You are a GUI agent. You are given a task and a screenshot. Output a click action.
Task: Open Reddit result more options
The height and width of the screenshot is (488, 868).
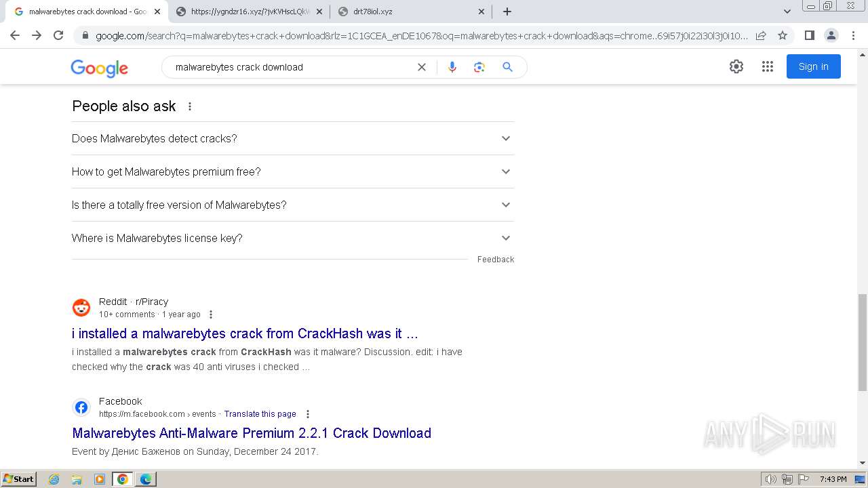(211, 314)
